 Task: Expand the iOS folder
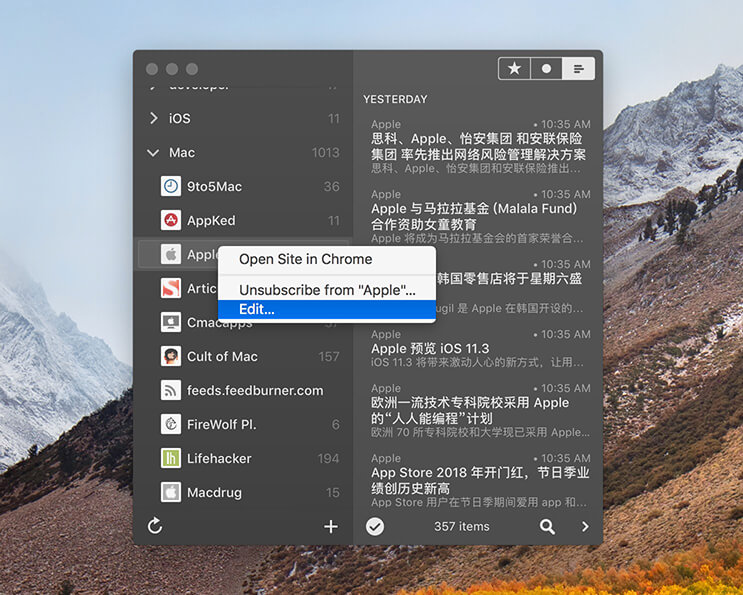[x=154, y=118]
